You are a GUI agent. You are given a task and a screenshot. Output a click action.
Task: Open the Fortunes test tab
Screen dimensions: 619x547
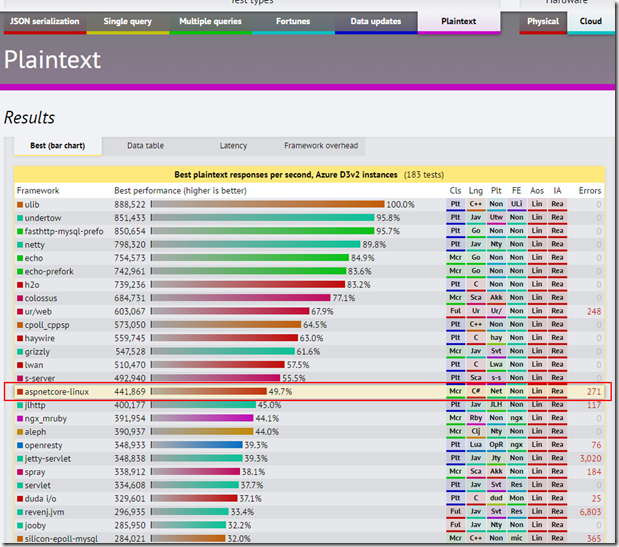click(293, 22)
